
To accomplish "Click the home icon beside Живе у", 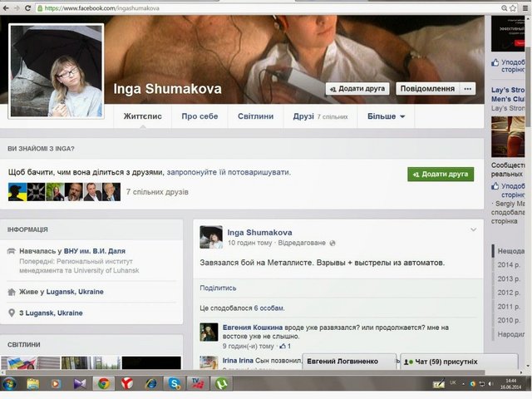I will click(x=12, y=292).
